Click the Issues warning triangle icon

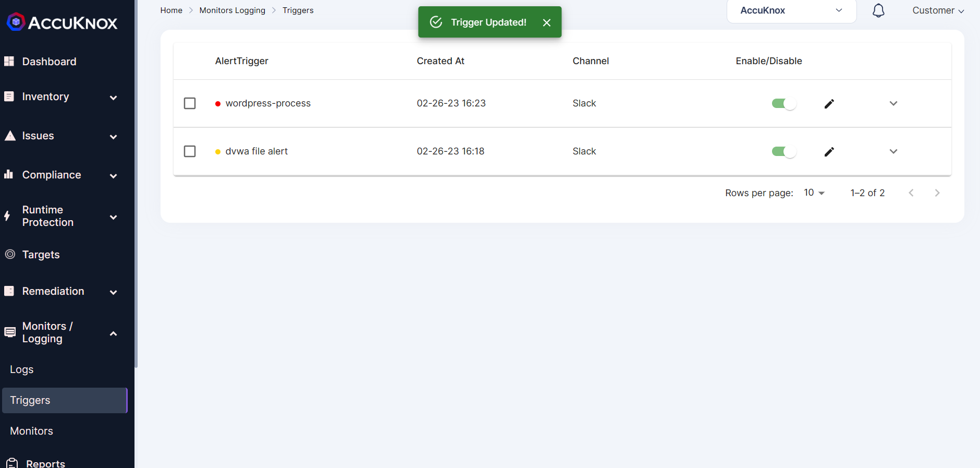coord(9,136)
